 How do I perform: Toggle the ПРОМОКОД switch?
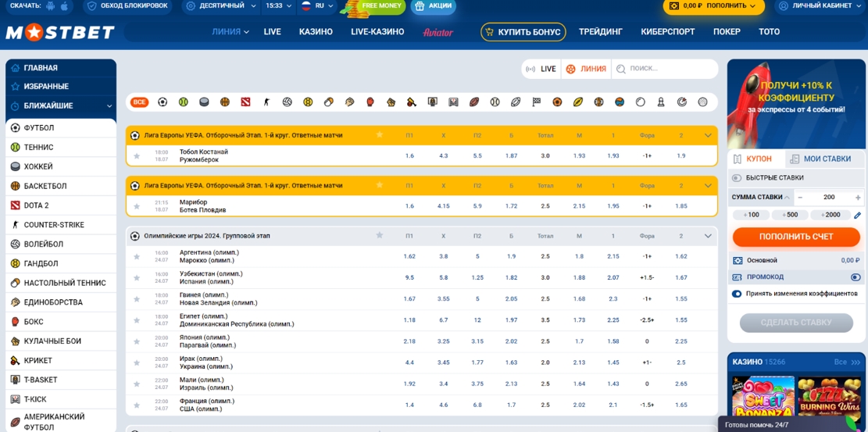(x=855, y=277)
